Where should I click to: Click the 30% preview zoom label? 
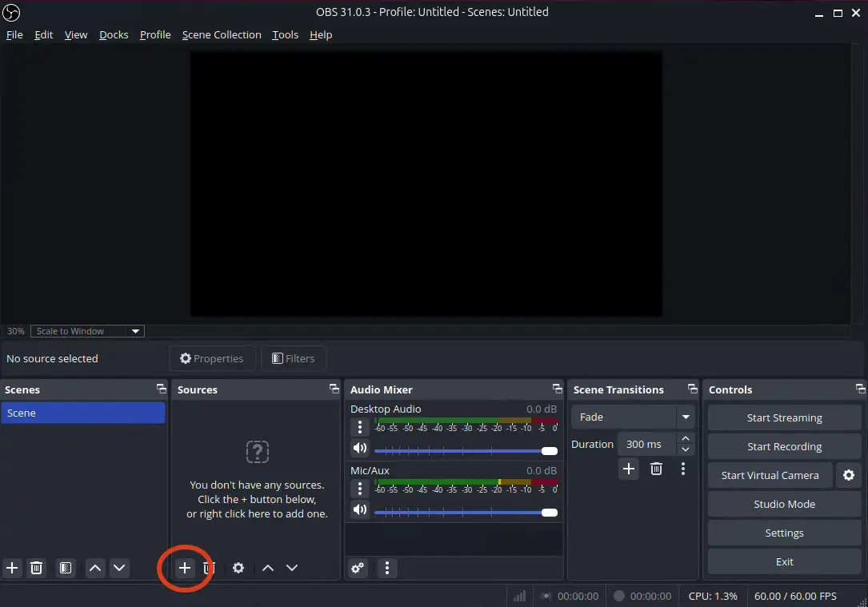pyautogui.click(x=15, y=331)
